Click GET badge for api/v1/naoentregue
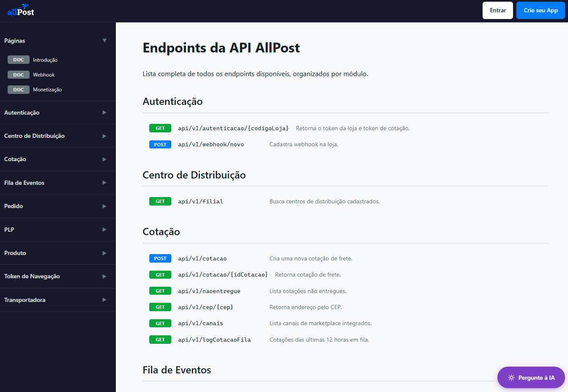 160,291
